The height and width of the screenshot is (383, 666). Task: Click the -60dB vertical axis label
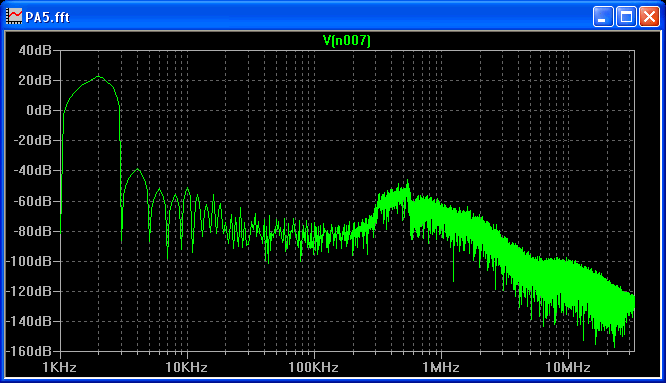tap(32, 201)
